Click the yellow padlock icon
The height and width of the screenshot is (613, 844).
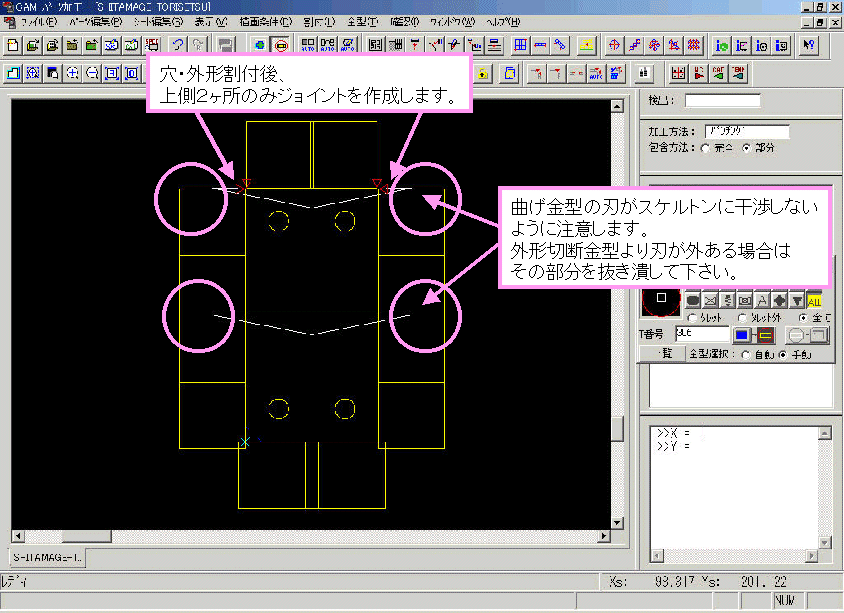pos(483,73)
